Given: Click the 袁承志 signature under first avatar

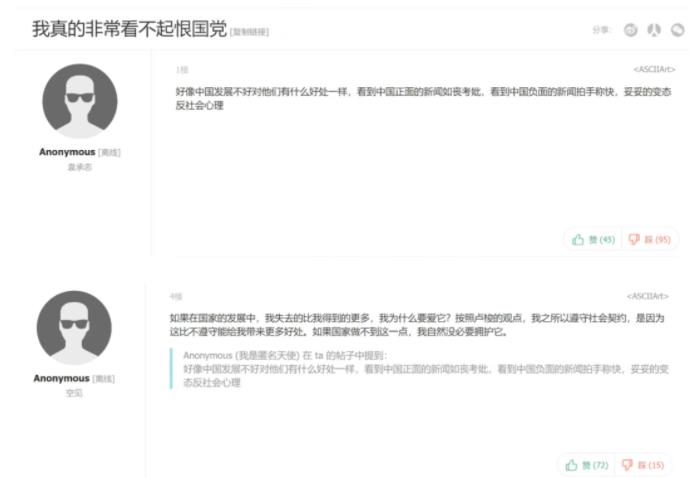Looking at the screenshot, I should [79, 166].
